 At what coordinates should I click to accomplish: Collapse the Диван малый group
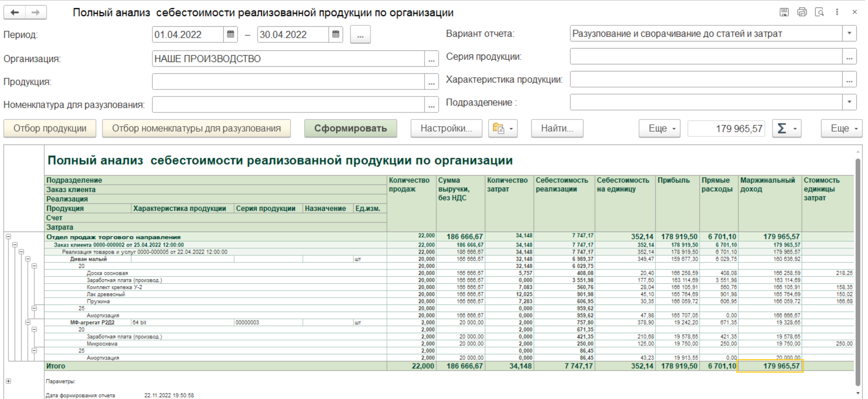point(28,259)
